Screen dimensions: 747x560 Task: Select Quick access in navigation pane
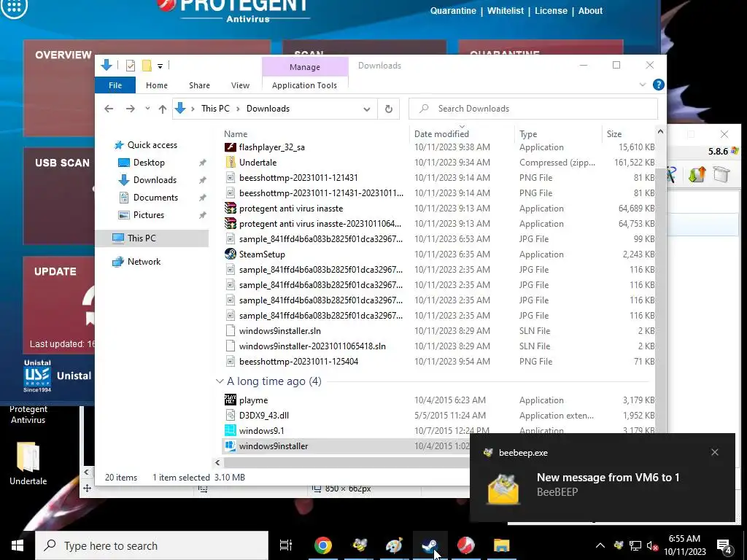pos(152,145)
